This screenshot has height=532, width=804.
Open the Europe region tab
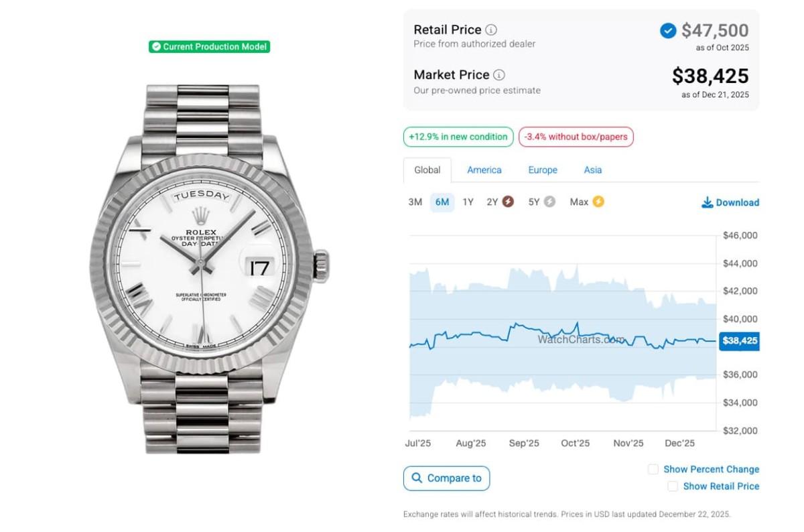[x=543, y=170]
